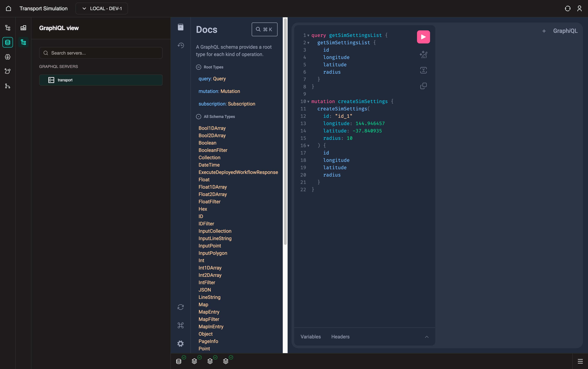Click the first layers status icon
Viewport: 588px width, 369px height.
pos(194,361)
